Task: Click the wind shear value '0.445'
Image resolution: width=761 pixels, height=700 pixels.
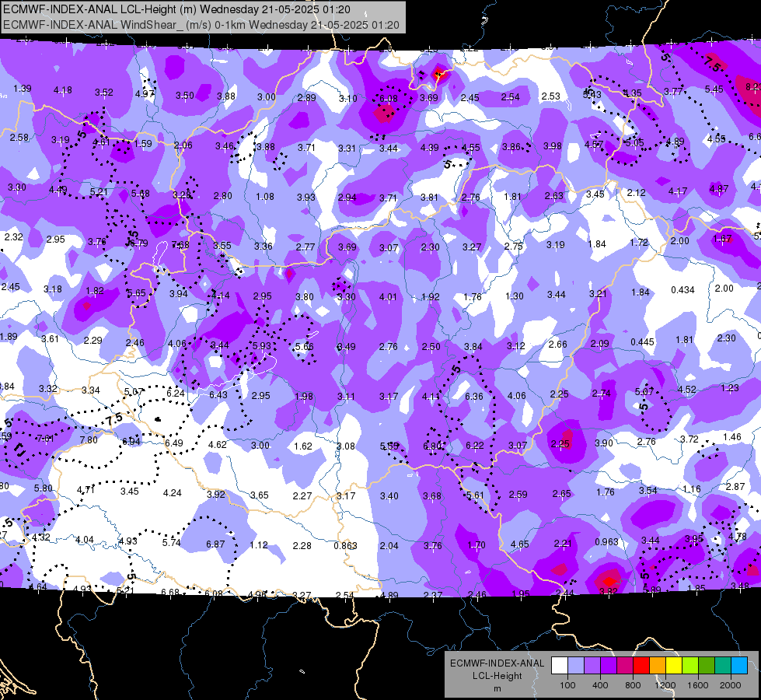Action: tap(643, 342)
